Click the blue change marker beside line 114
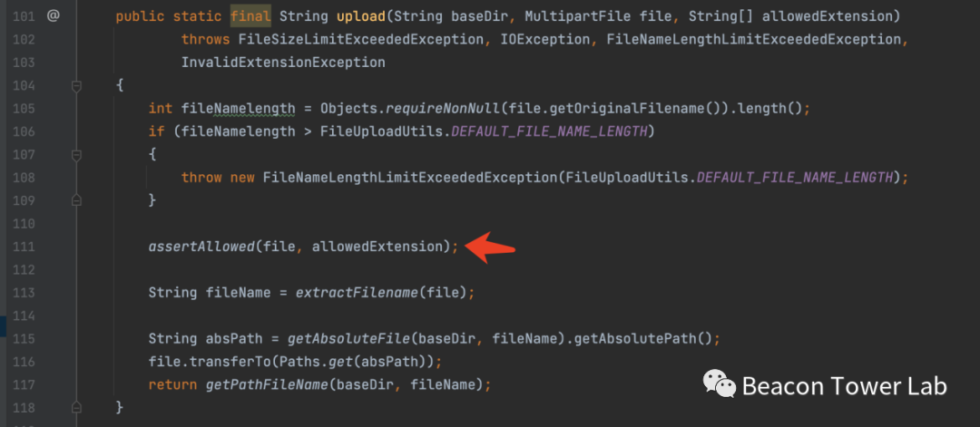980x427 pixels. (3, 326)
